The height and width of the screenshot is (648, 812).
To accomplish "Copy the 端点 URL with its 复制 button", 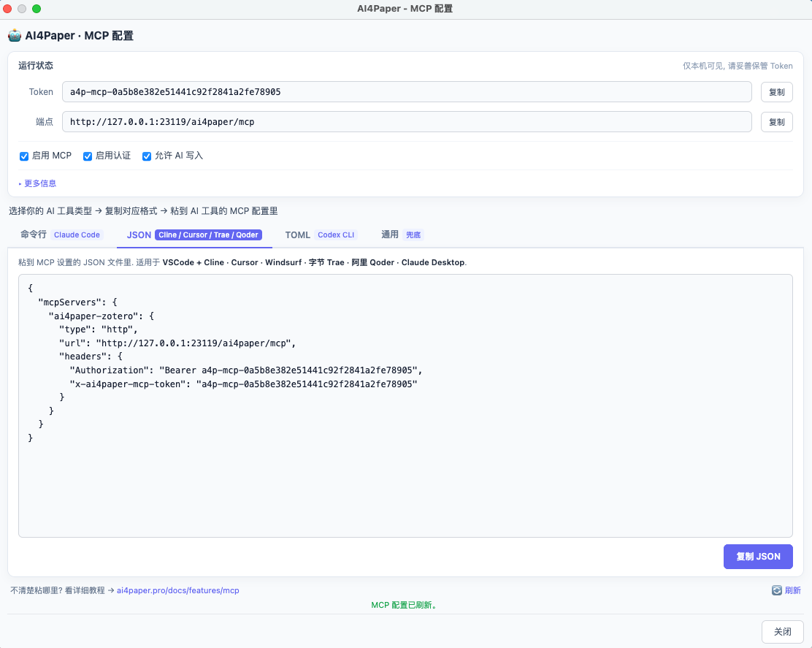I will [x=777, y=122].
